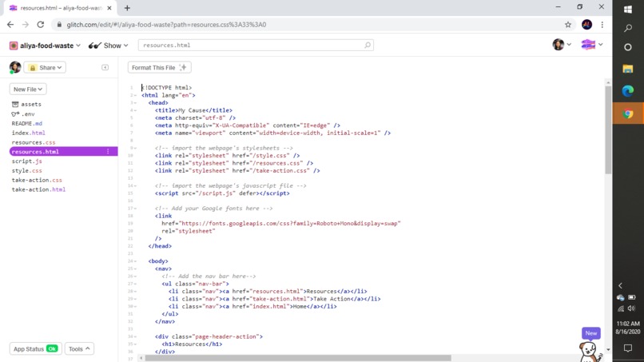This screenshot has height=362, width=644.
Task: Open script.js file
Action: coord(26,161)
